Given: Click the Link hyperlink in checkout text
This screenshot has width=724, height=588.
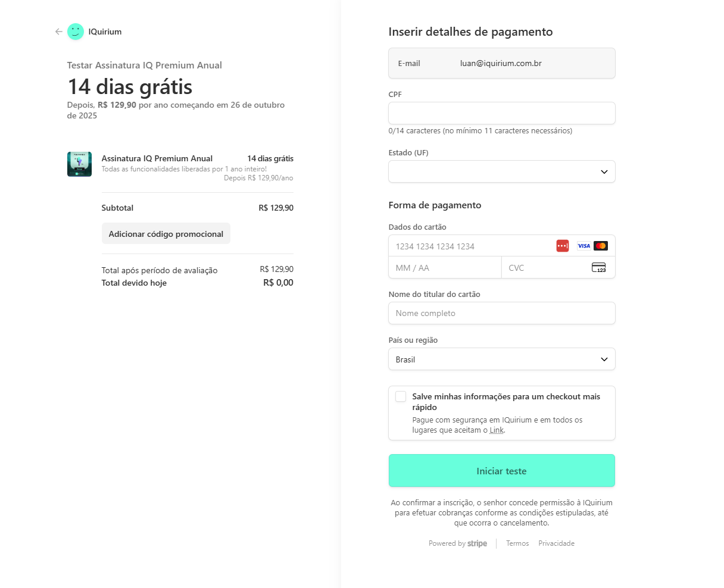Looking at the screenshot, I should click(x=497, y=430).
